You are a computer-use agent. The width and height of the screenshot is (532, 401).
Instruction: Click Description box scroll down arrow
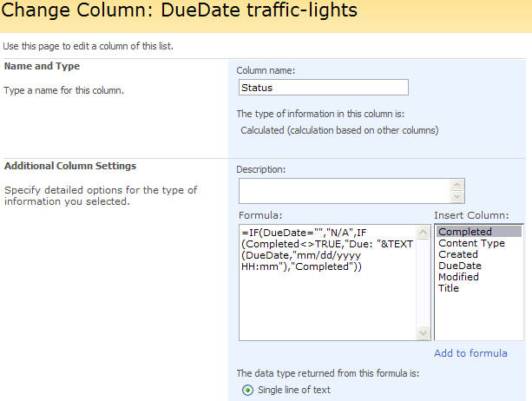(456, 197)
